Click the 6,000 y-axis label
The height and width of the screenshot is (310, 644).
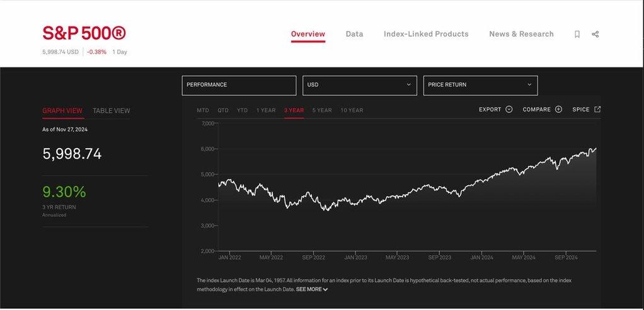click(207, 149)
